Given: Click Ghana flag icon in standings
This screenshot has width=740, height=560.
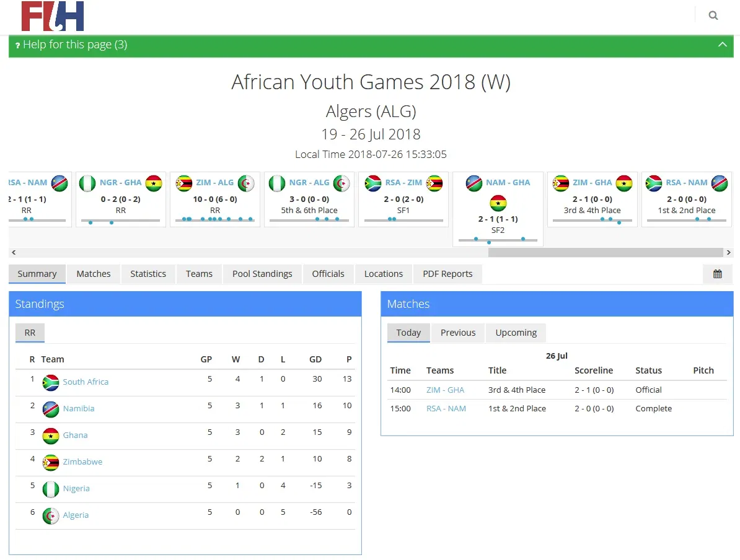Looking at the screenshot, I should coord(51,435).
